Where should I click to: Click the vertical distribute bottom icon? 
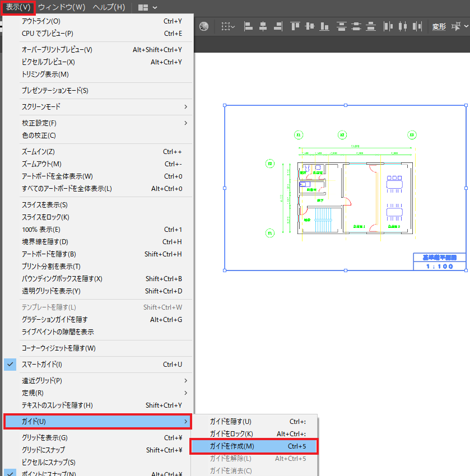(x=371, y=26)
